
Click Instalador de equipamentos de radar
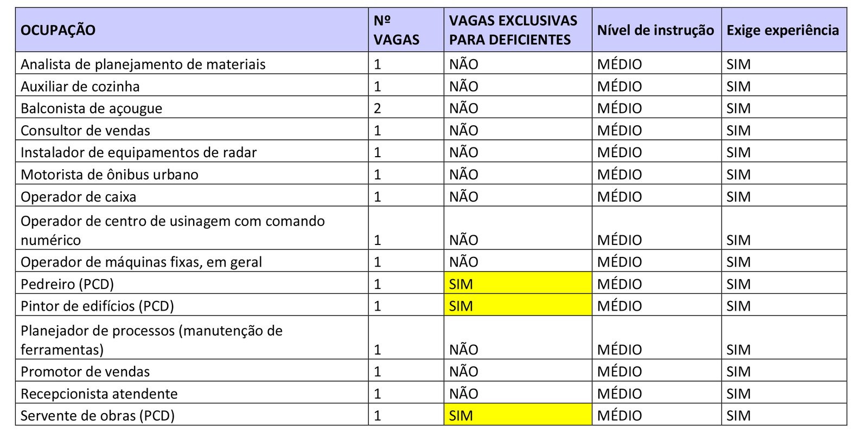pos(139,152)
